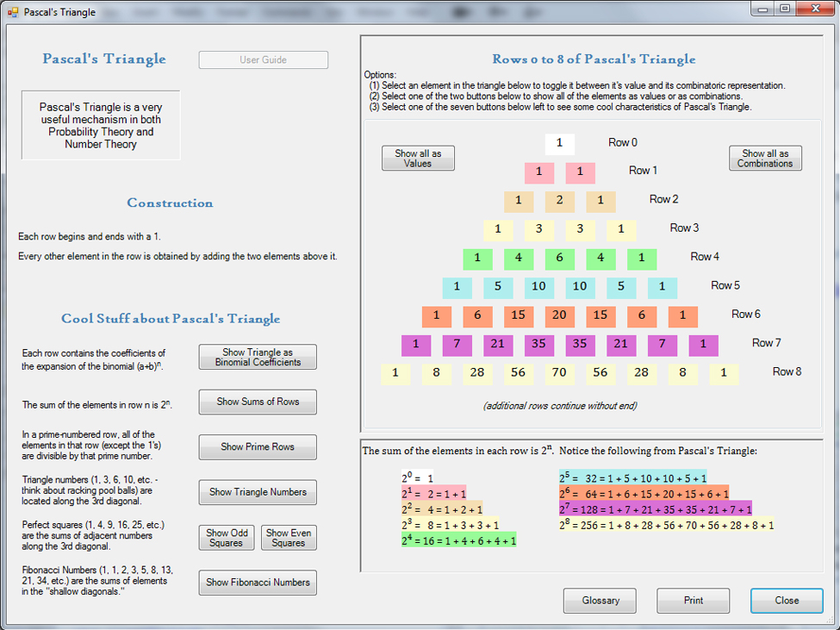
Task: Click the Show Odd Squares button
Action: click(227, 538)
